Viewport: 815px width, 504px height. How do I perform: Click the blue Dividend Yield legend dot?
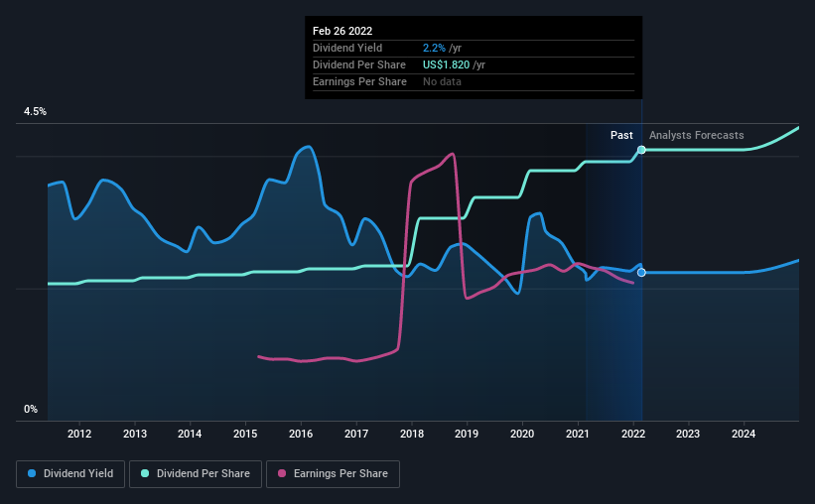coord(32,473)
